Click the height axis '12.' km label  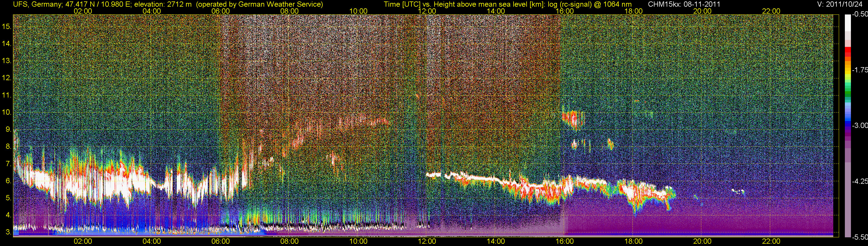6,78
